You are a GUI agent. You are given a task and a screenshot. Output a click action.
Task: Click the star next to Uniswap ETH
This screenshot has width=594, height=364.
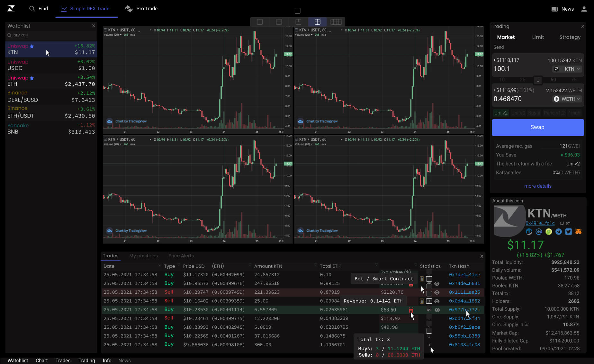(32, 78)
